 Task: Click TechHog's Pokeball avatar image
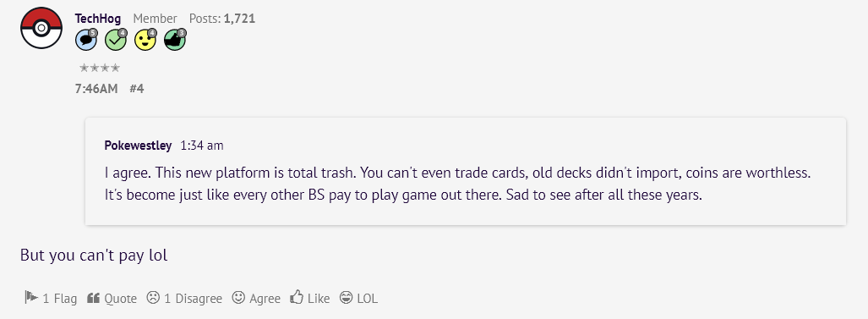click(41, 28)
